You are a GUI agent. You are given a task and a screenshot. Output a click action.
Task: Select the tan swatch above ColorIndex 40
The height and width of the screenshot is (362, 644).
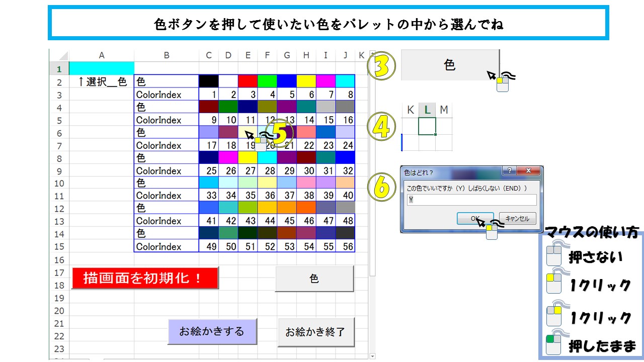click(x=345, y=183)
